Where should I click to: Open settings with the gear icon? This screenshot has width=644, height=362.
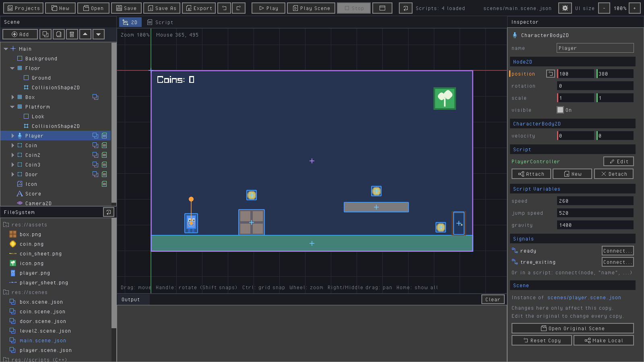pos(565,8)
